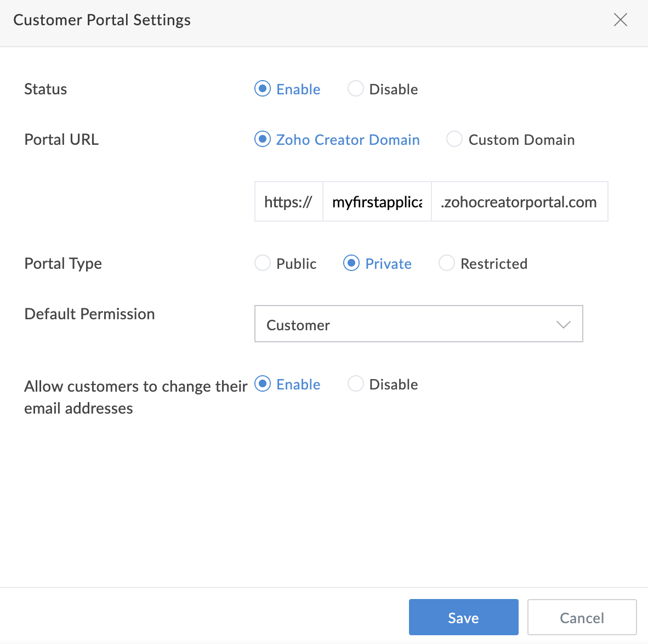The image size is (648, 644).
Task: Click the Allow customers to change email label
Action: tap(136, 397)
